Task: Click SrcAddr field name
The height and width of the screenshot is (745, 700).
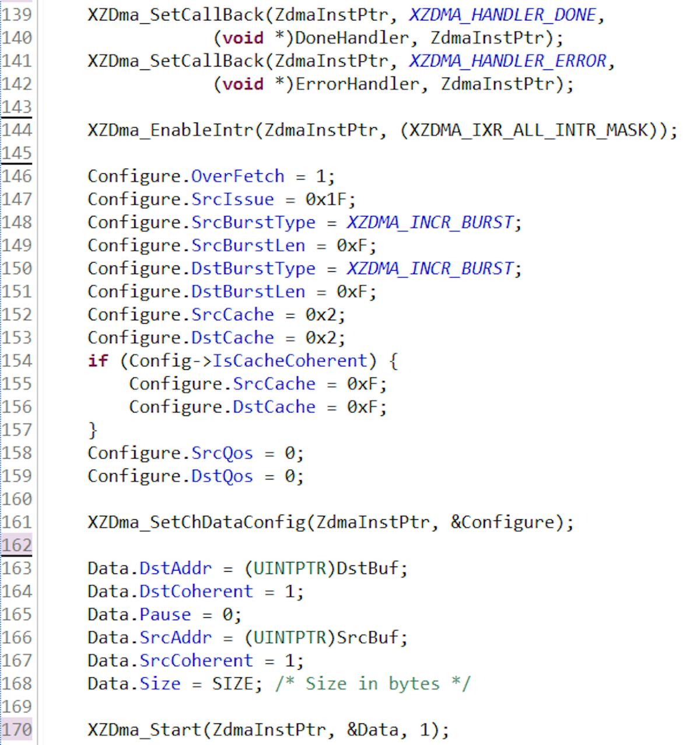Action: point(176,637)
